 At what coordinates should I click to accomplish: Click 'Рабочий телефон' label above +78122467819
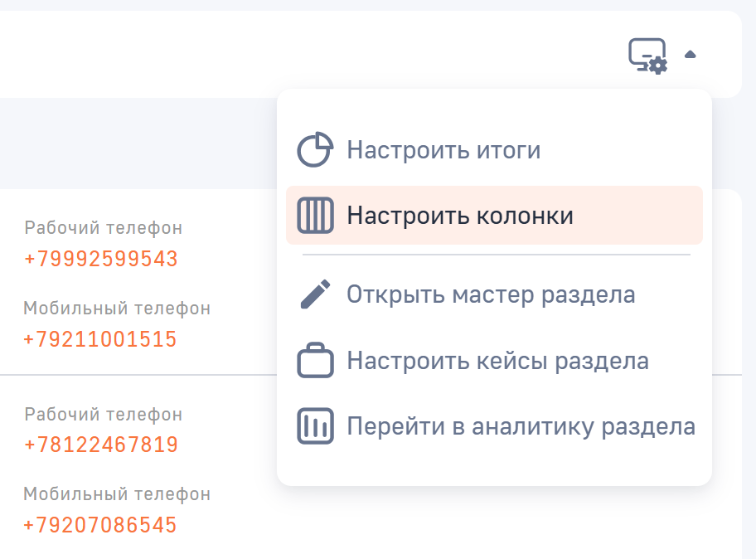[103, 415]
